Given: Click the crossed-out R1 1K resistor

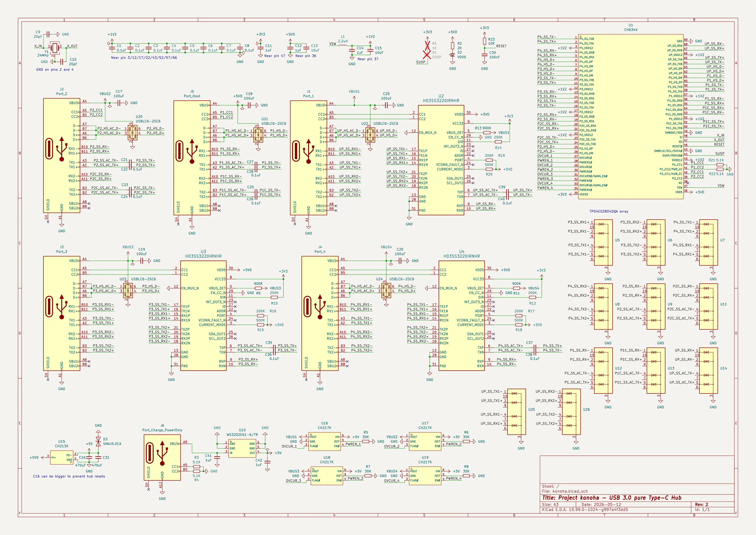Looking at the screenshot, I should (427, 46).
